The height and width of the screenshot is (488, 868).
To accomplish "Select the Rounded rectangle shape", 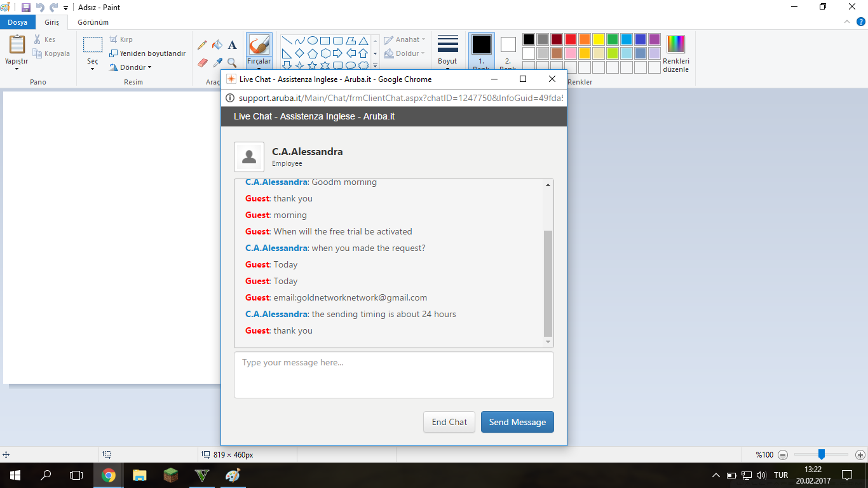I will pyautogui.click(x=338, y=41).
